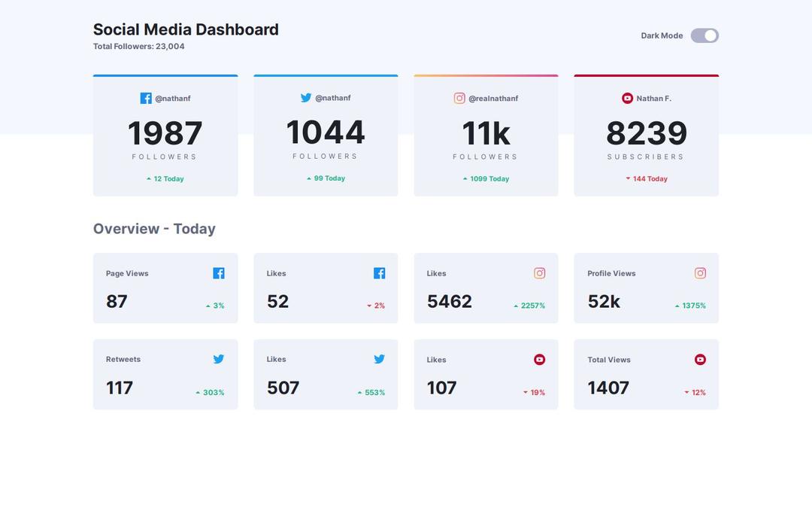Click the 144 Today subscriber decrease indicator

pos(647,178)
